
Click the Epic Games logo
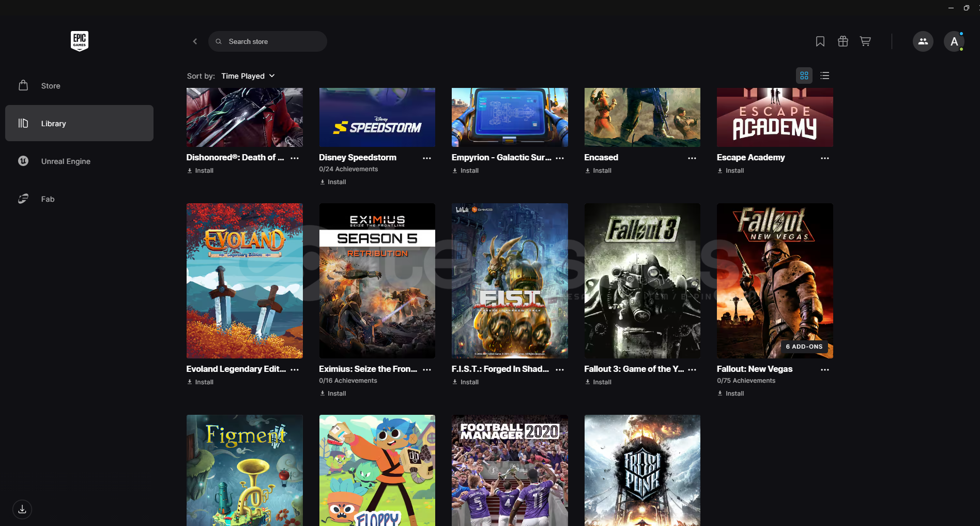(80, 41)
